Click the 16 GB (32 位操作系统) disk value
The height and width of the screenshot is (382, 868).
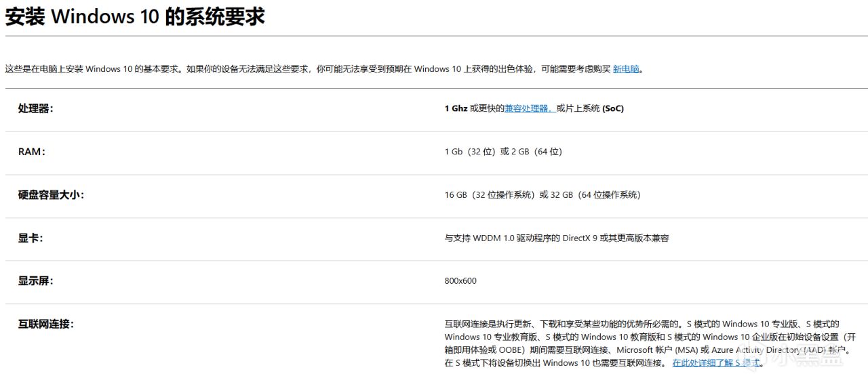542,195
